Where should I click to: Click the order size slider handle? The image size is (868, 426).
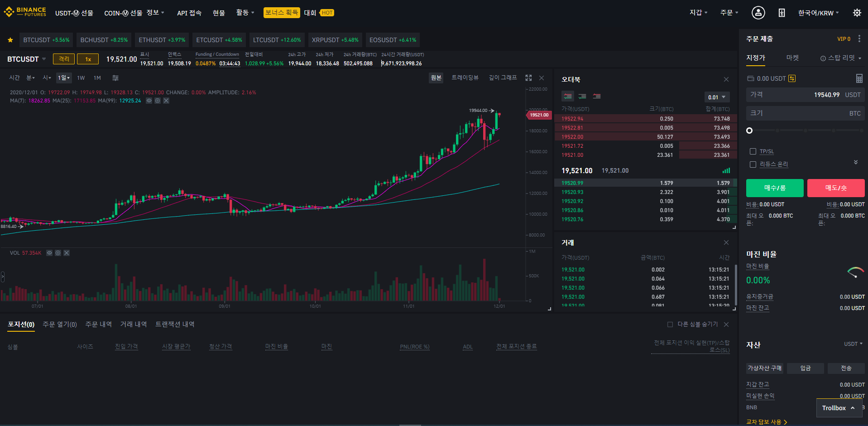(749, 131)
